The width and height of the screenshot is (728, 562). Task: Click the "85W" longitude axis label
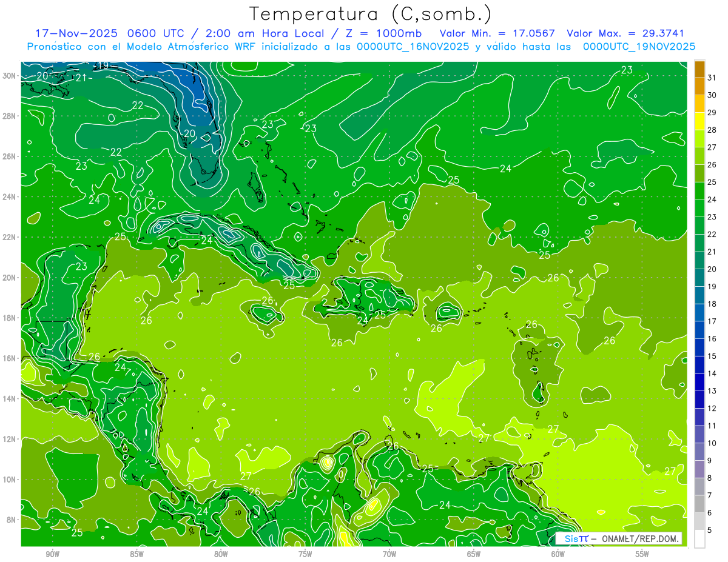[136, 554]
